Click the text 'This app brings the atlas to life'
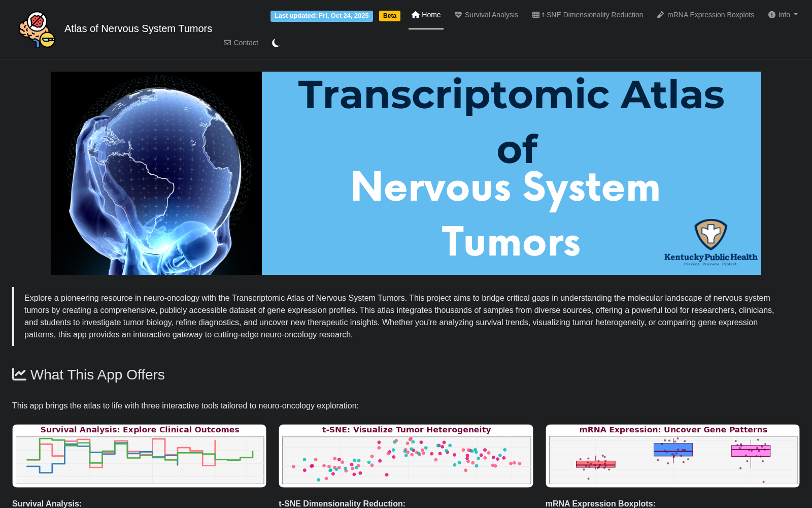 (x=185, y=405)
